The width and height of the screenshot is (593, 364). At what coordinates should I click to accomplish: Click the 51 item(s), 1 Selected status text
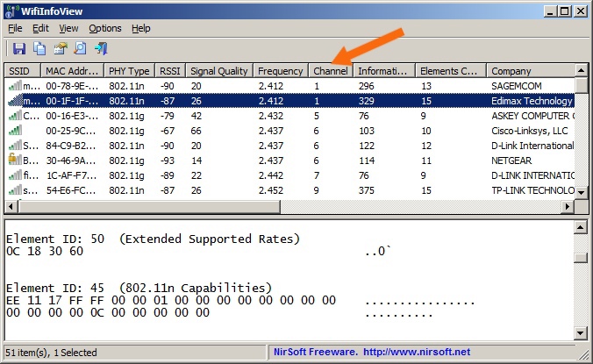pyautogui.click(x=51, y=353)
